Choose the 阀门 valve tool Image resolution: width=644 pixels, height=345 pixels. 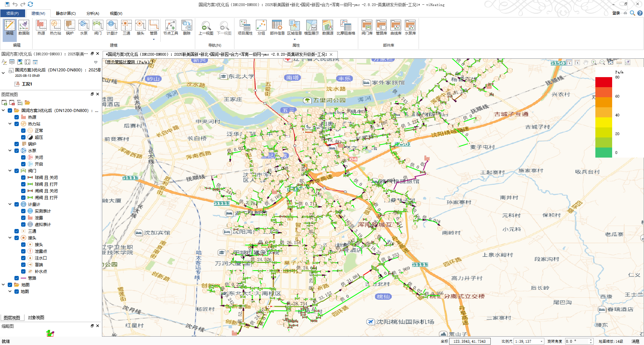98,27
